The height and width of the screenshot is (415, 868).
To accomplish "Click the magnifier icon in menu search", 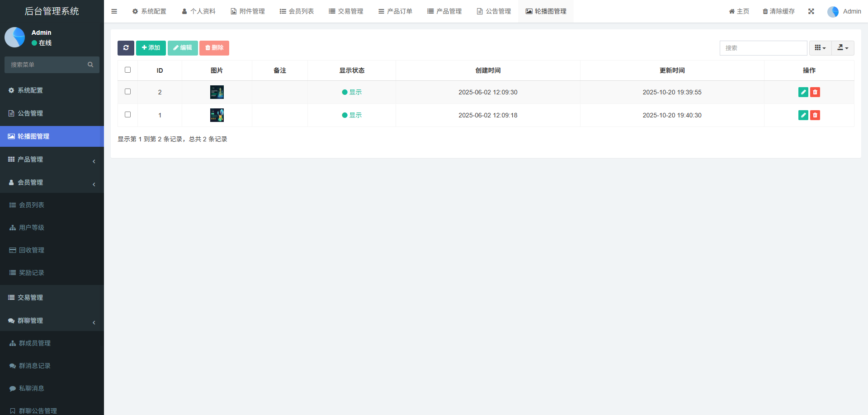I will pyautogui.click(x=90, y=65).
